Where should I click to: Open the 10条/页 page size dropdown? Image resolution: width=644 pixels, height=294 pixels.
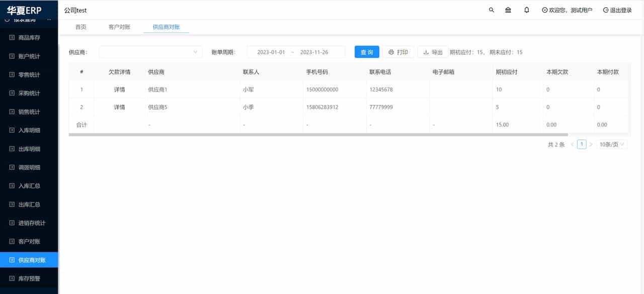[x=610, y=144]
